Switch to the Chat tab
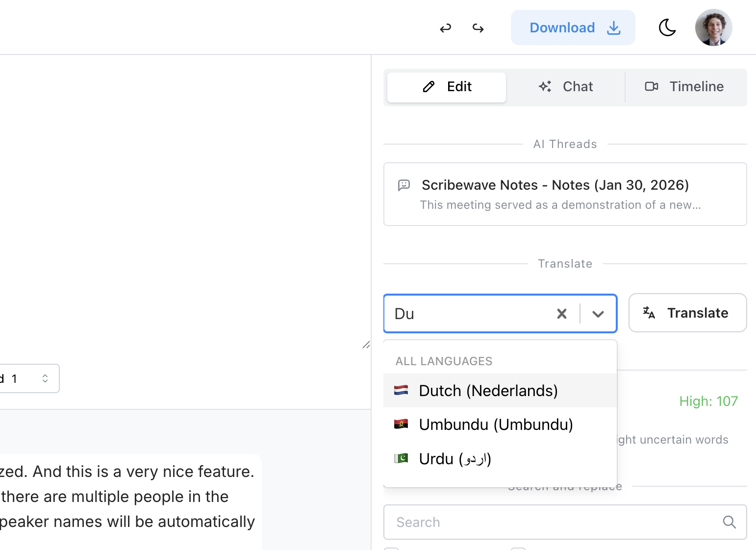This screenshot has width=756, height=550. pyautogui.click(x=565, y=87)
